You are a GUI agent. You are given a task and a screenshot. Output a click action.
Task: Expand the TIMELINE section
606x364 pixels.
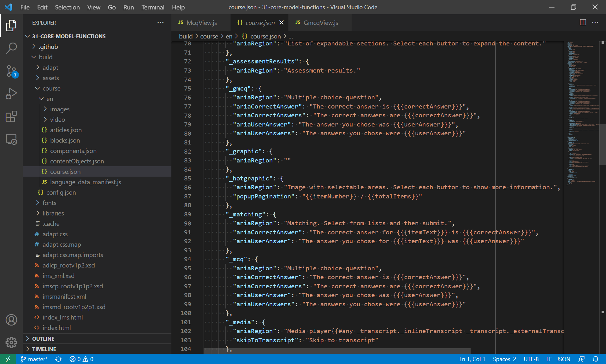(x=44, y=349)
